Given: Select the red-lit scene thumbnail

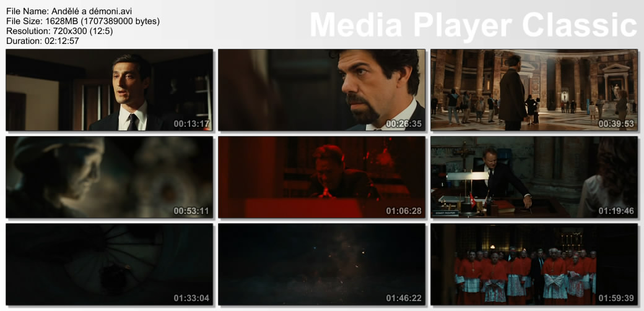Looking at the screenshot, I should (x=321, y=177).
